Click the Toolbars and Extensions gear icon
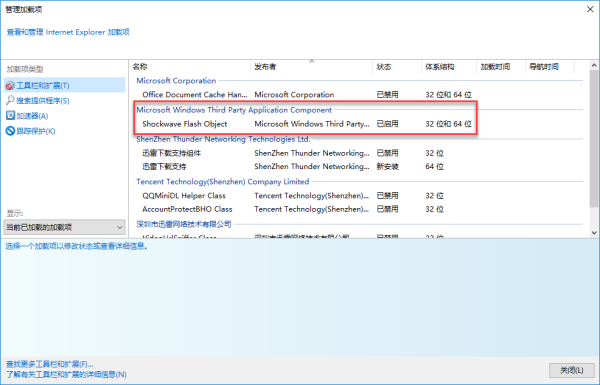This screenshot has width=600, height=385. [10, 86]
